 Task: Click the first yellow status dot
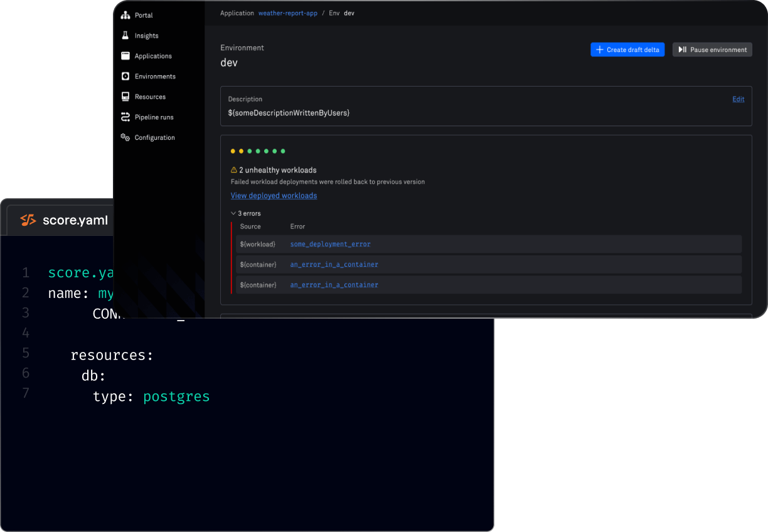coord(232,151)
